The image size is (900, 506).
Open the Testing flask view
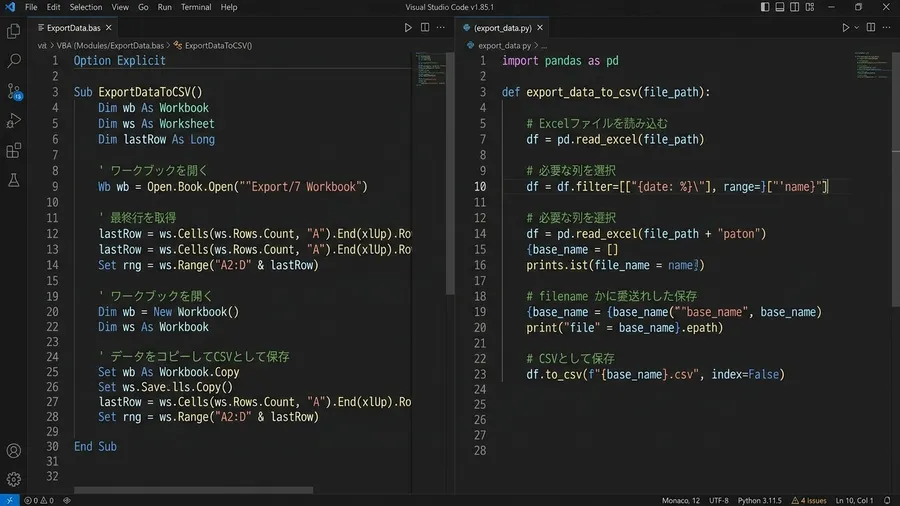click(14, 180)
